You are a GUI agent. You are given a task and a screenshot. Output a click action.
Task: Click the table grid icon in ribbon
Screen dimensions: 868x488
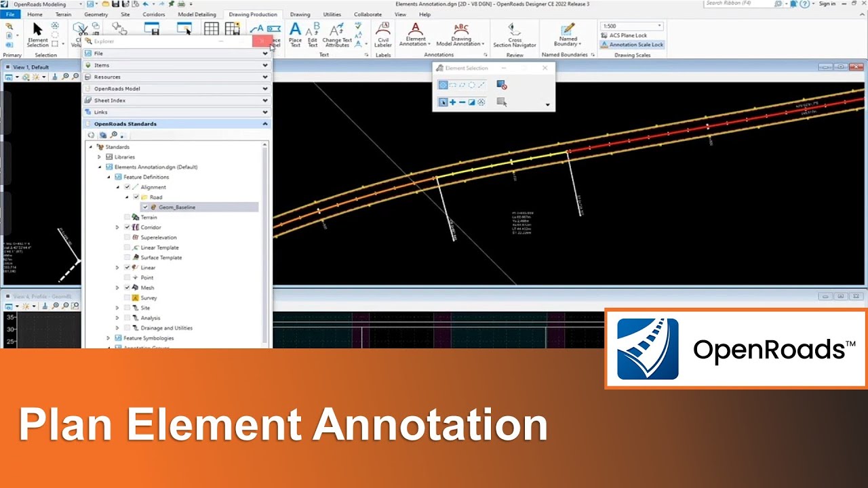pos(212,28)
